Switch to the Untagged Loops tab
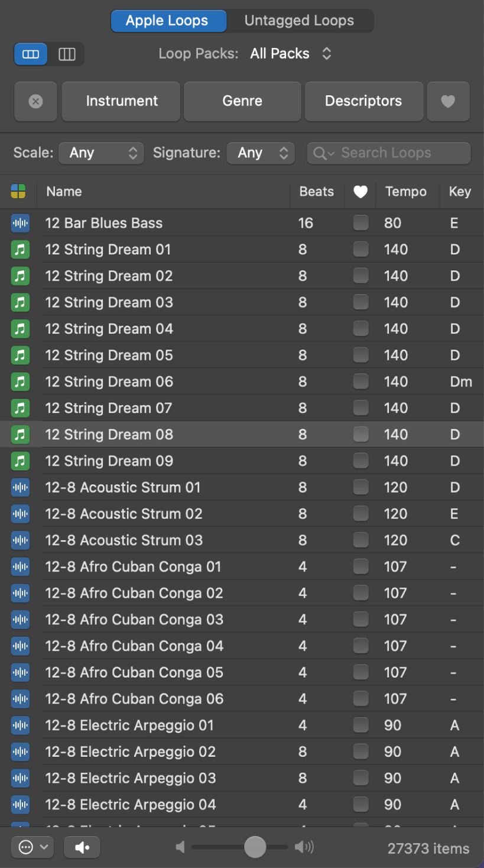 click(300, 21)
